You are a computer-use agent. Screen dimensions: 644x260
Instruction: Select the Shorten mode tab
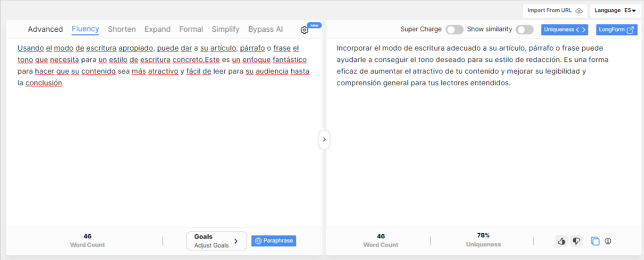tap(122, 29)
